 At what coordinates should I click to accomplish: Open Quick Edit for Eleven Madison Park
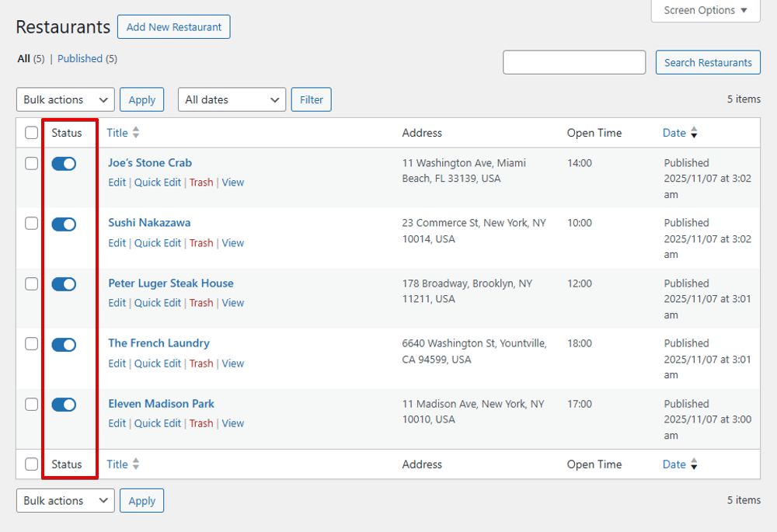pyautogui.click(x=158, y=423)
